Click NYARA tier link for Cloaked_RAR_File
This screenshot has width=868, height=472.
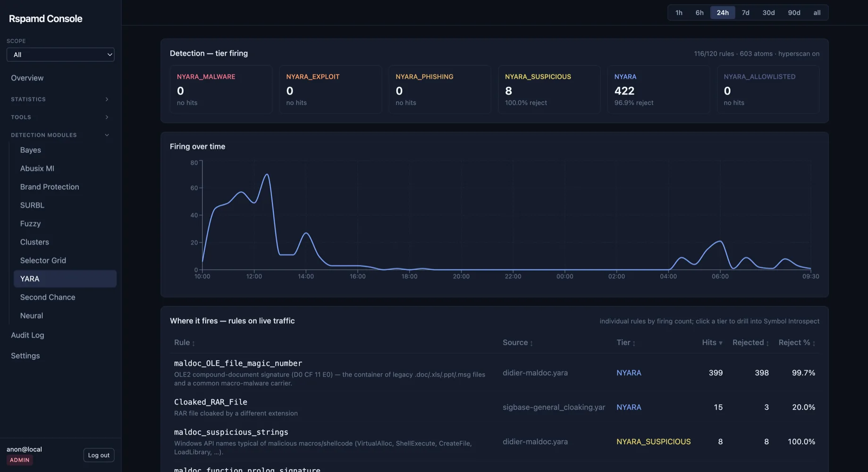[x=629, y=407]
